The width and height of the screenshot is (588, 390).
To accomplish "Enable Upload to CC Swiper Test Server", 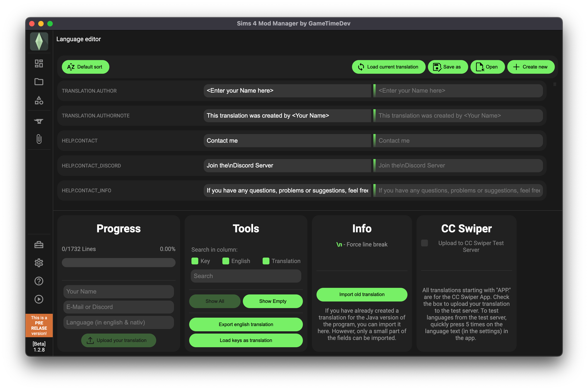I will (x=425, y=243).
